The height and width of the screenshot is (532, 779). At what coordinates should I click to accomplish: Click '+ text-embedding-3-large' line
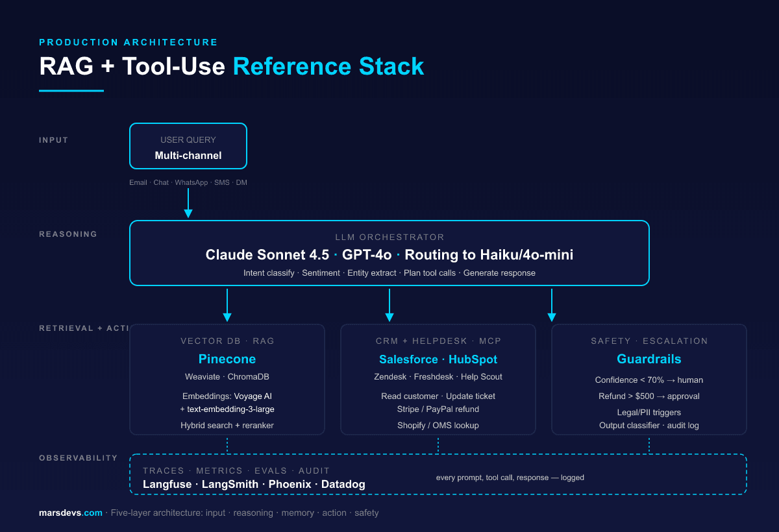pyautogui.click(x=227, y=409)
